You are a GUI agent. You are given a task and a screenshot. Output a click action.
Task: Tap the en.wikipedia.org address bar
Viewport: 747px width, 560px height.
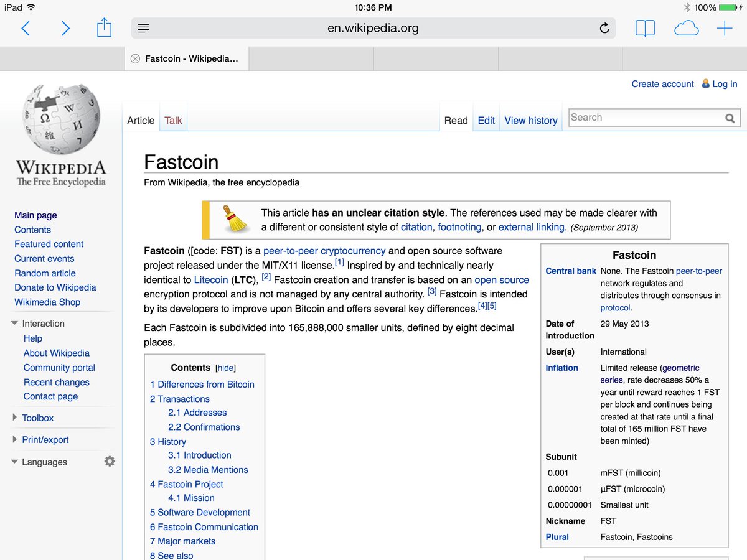373,28
